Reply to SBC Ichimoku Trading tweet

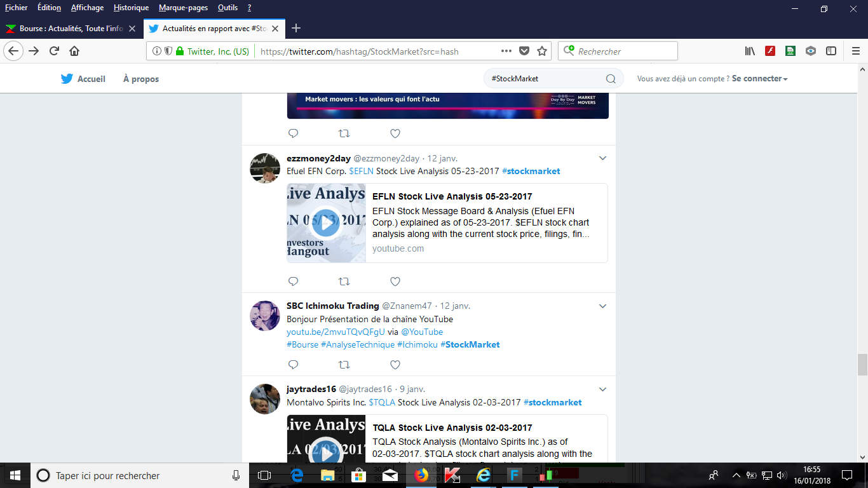pos(293,365)
